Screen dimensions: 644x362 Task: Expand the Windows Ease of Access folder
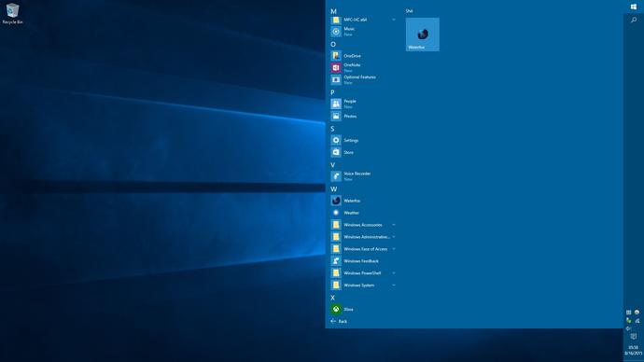pos(363,249)
